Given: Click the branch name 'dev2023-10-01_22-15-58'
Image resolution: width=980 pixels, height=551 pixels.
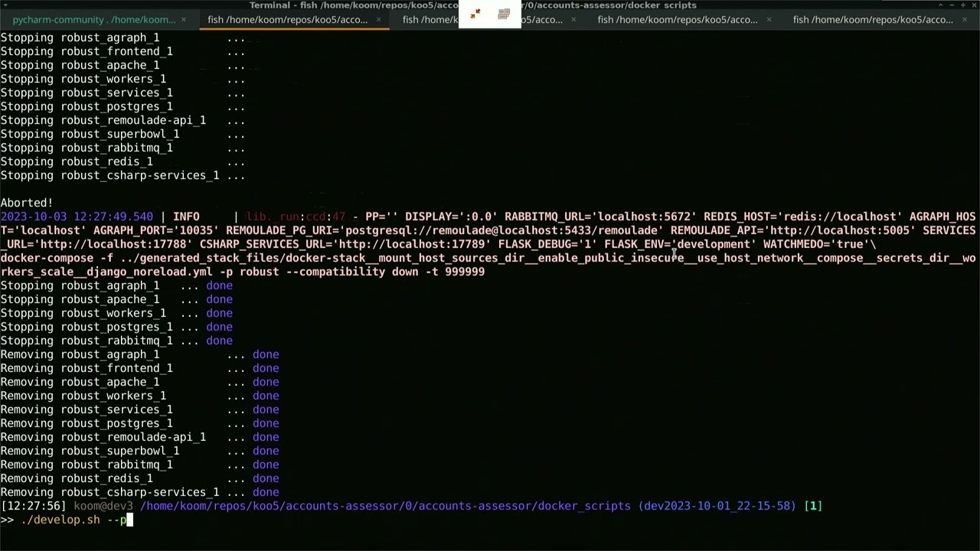Looking at the screenshot, I should (x=717, y=506).
